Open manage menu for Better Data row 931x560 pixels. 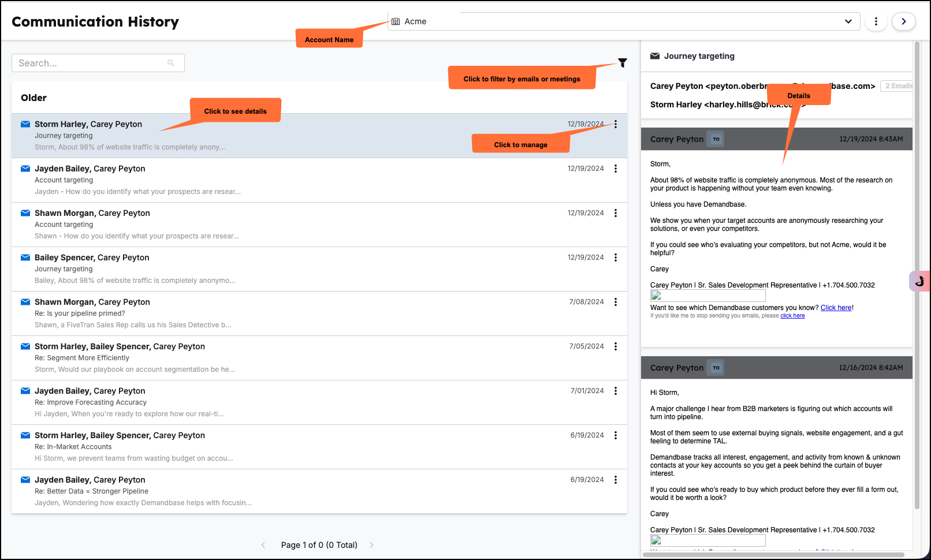click(616, 480)
